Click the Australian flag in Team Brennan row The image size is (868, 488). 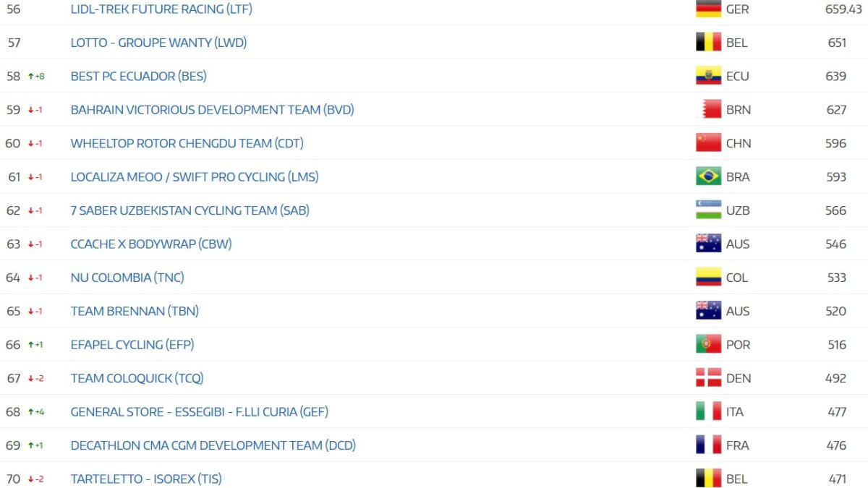(x=709, y=311)
